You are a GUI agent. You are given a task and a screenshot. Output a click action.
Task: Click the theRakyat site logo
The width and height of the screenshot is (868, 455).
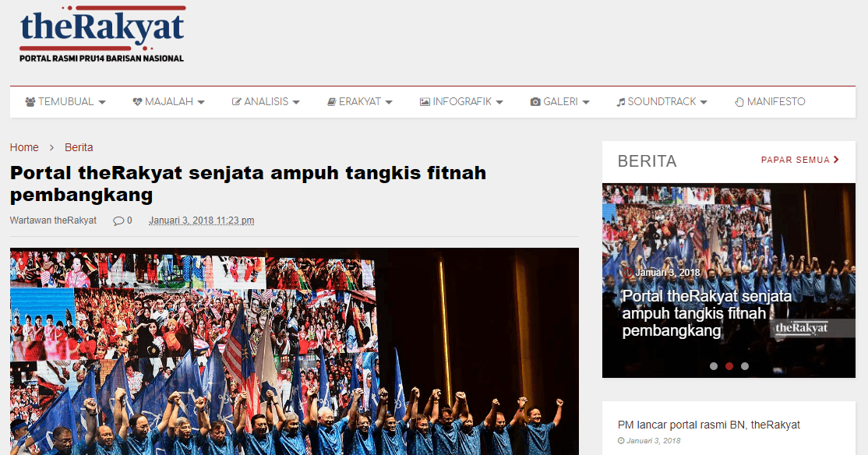pos(102,35)
